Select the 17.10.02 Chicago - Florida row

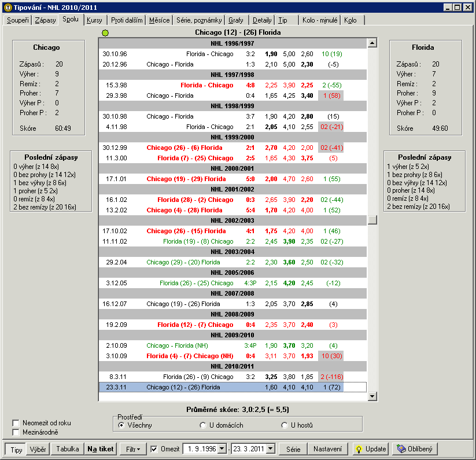[x=233, y=231]
